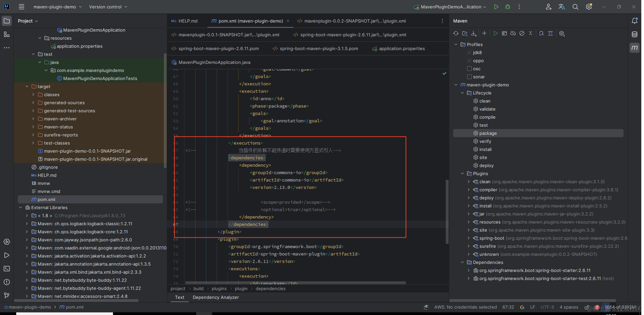
Task: Open the Version control dropdown
Action: pos(108,6)
